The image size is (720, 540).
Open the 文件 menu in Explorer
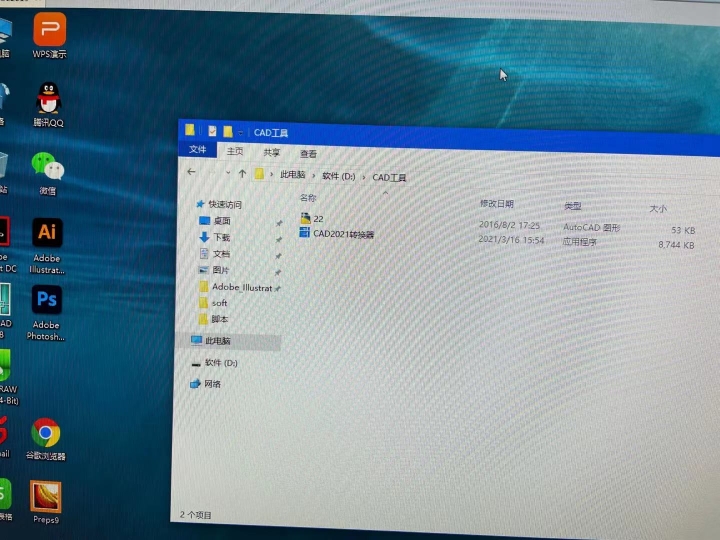point(198,150)
